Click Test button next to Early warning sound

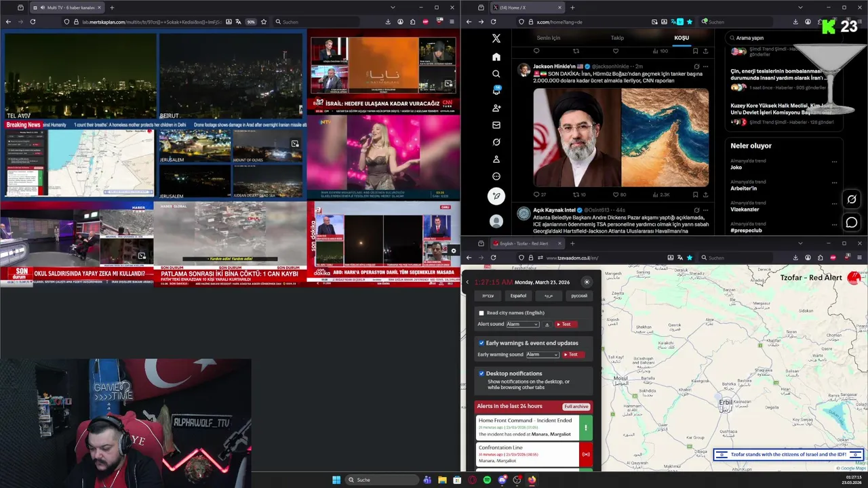pos(573,354)
